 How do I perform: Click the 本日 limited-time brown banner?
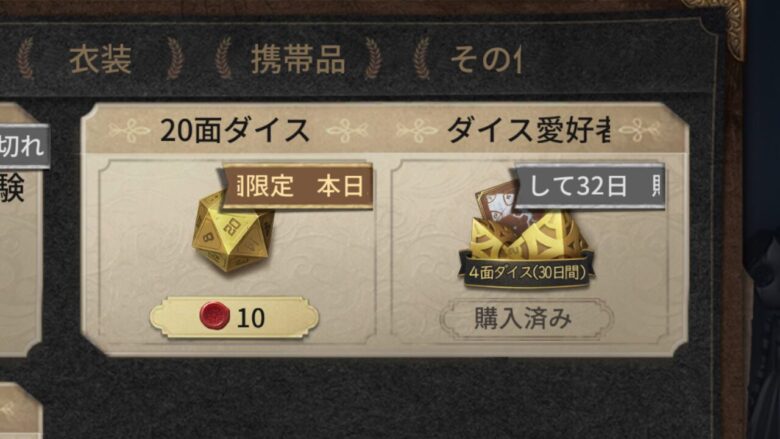click(296, 186)
